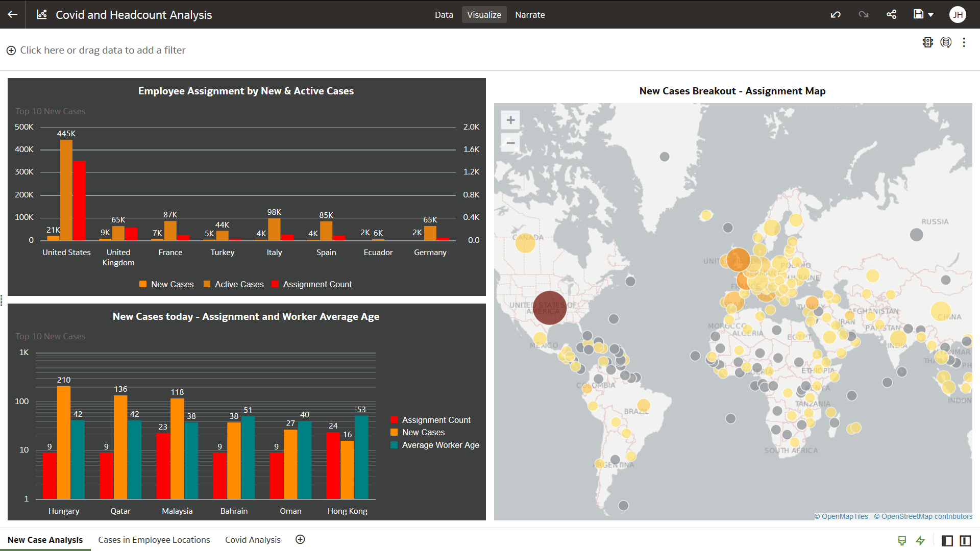Toggle the right panel layout icon
Viewport: 980px width, 551px height.
[965, 540]
